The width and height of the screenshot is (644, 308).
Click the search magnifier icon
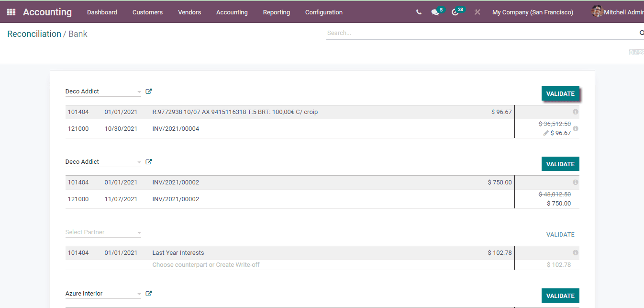pyautogui.click(x=641, y=33)
